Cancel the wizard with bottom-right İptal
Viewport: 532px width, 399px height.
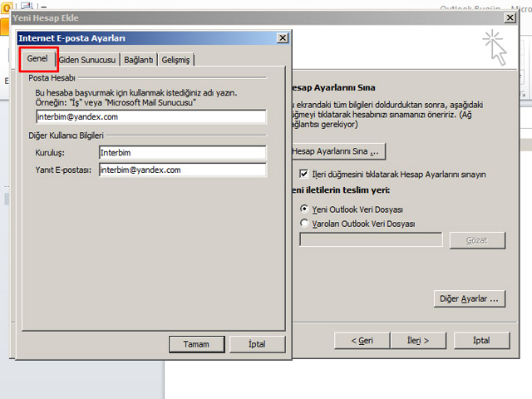(x=481, y=340)
